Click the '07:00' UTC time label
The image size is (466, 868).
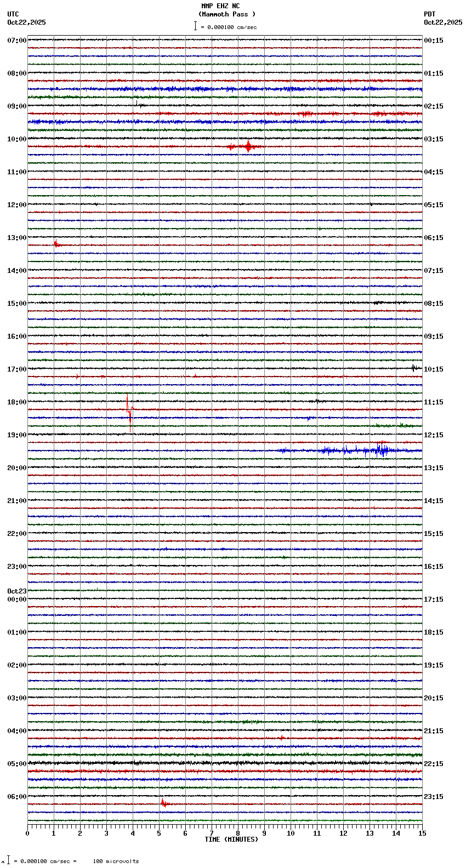click(x=17, y=41)
